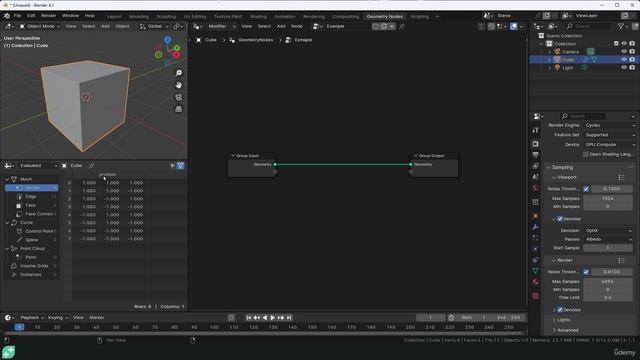Open the Device GPU Compute dropdown

610,144
